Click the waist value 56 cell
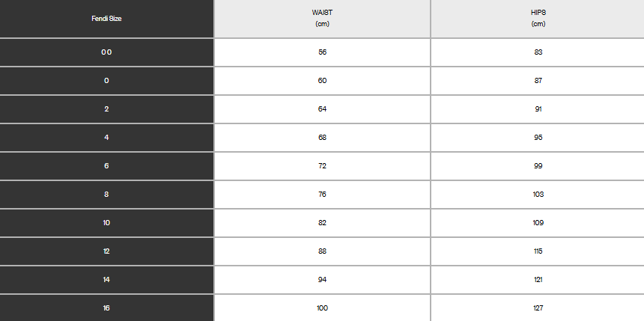This screenshot has width=644, height=321. click(322, 52)
